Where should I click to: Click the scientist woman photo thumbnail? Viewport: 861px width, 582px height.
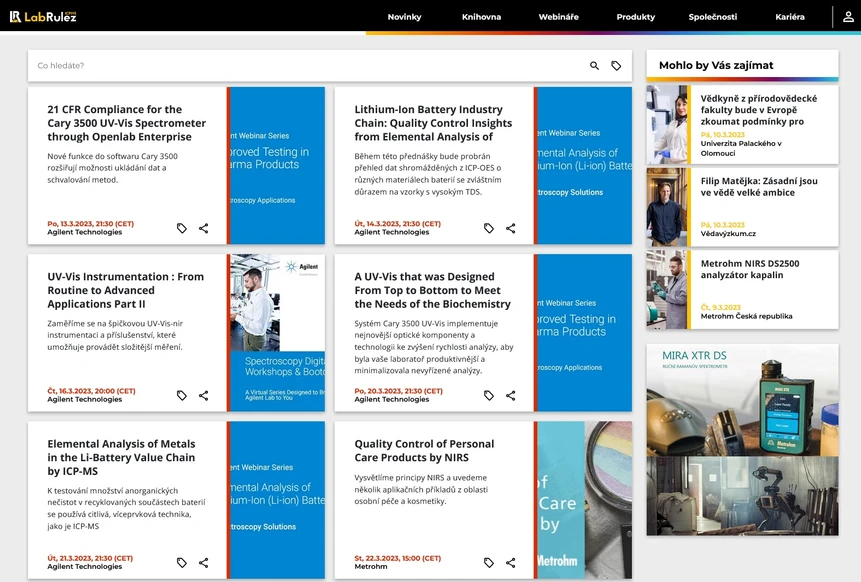667,125
